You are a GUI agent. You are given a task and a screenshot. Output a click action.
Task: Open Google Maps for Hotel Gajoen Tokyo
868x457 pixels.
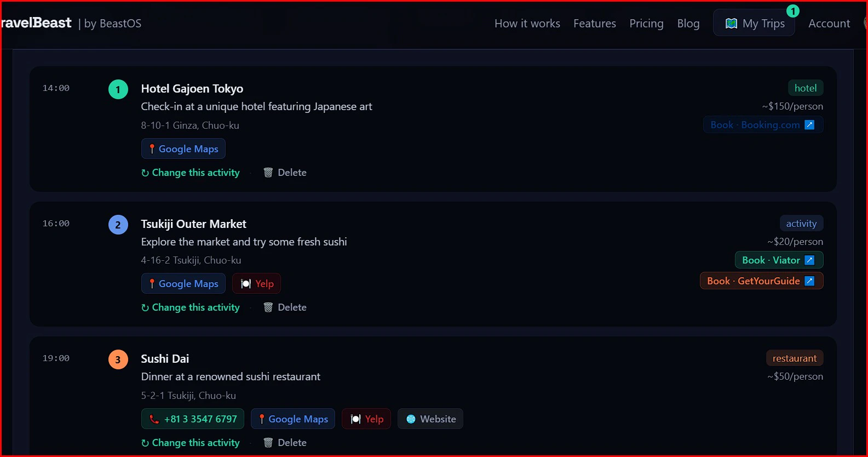point(183,149)
